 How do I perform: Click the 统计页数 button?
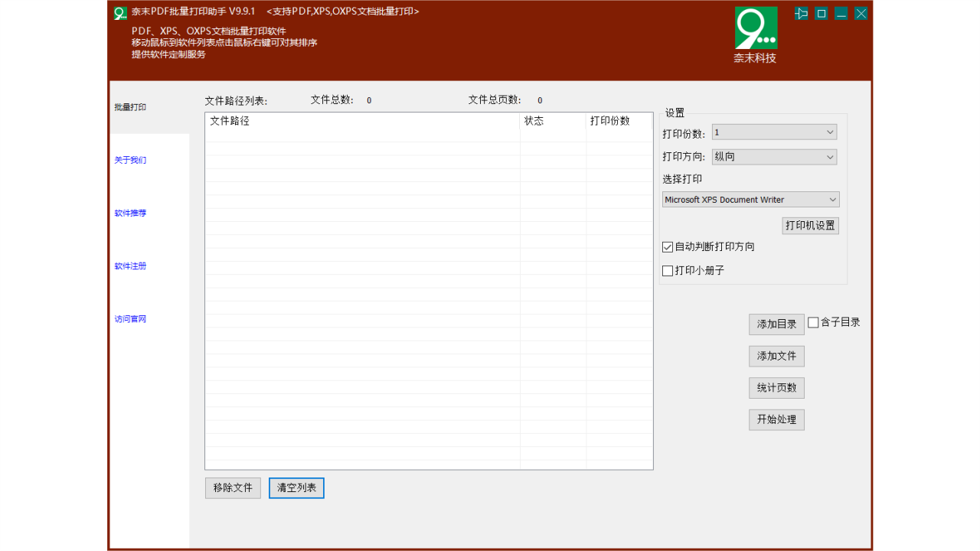(x=776, y=388)
